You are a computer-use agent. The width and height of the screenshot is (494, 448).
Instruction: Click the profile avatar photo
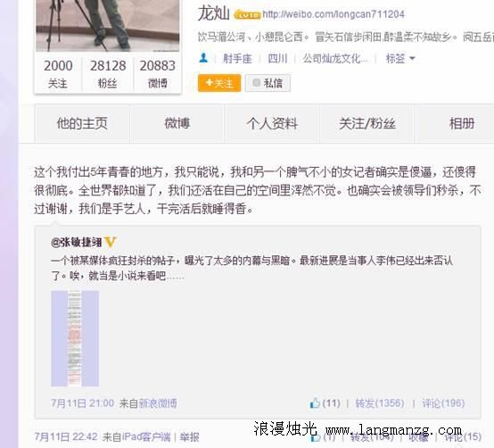click(107, 26)
